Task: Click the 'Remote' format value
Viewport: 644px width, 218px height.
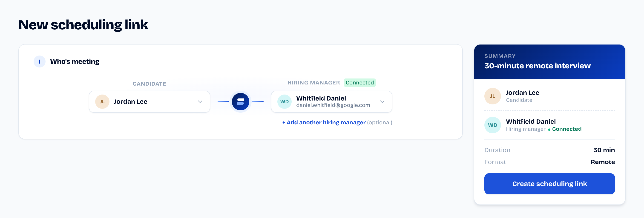Action: [603, 162]
